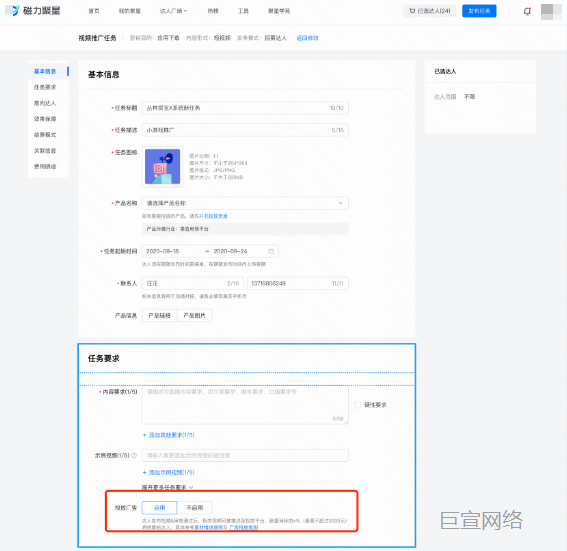Click the contact name input field
This screenshot has width=567, height=551.
(x=193, y=283)
